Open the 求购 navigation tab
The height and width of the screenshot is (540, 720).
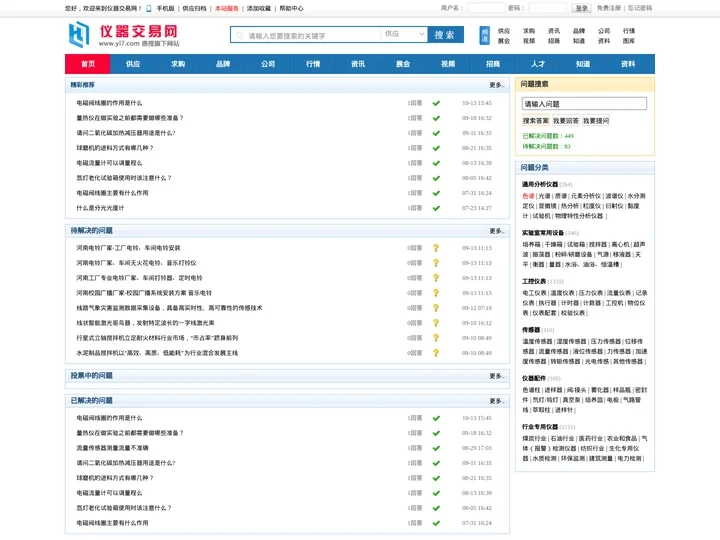pyautogui.click(x=178, y=64)
